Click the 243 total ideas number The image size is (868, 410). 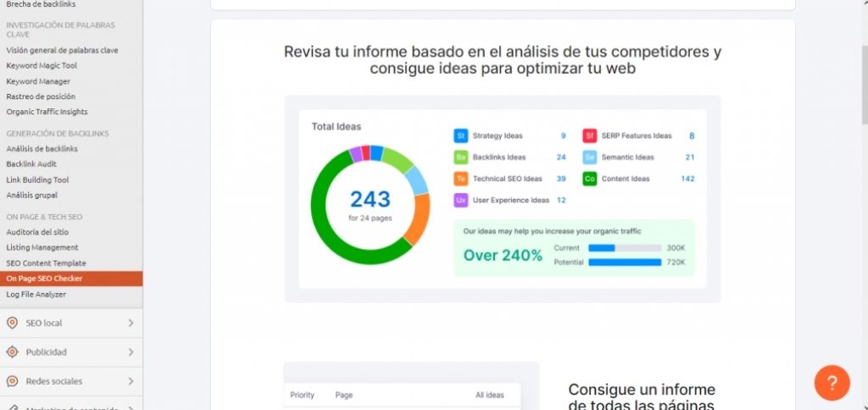(370, 198)
